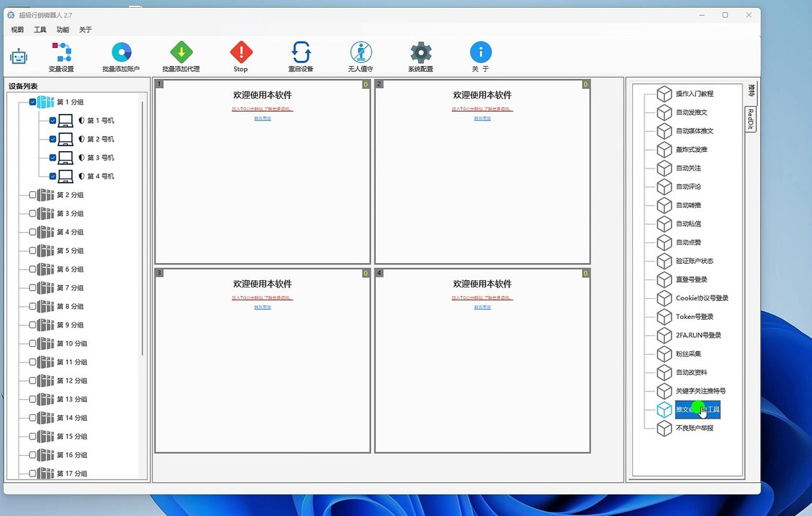Open 批量添加账户 batch add accounts
812x516 pixels.
[x=121, y=57]
